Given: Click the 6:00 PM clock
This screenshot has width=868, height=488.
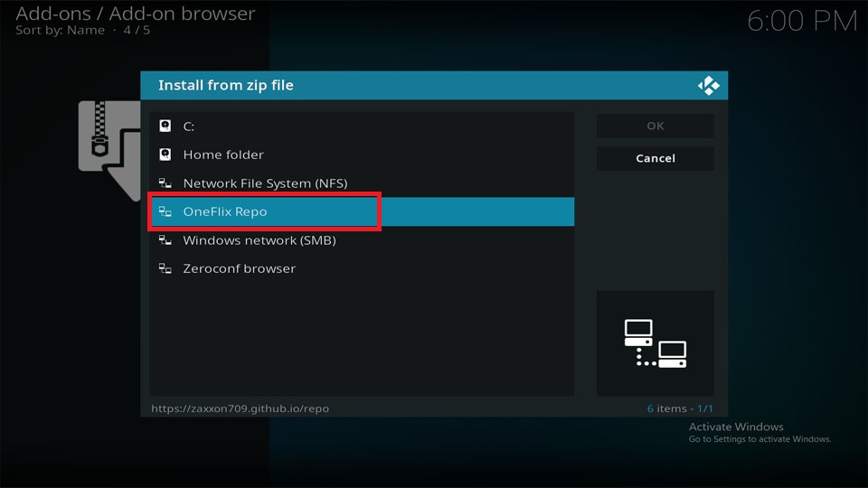Looking at the screenshot, I should [x=802, y=22].
